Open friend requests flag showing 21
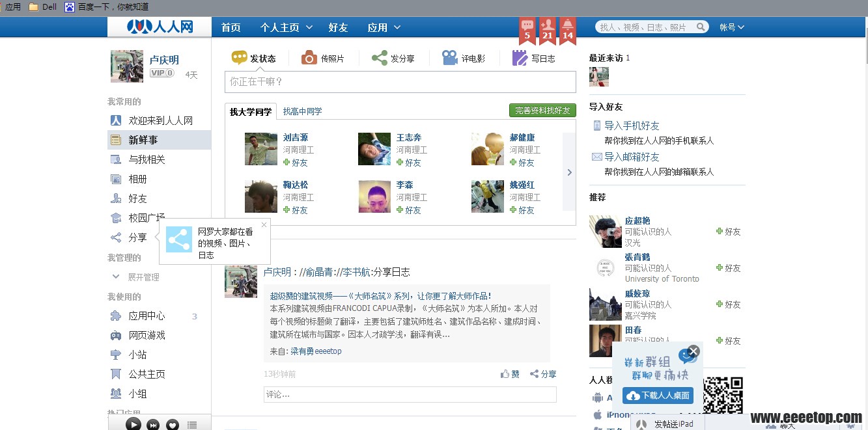 (x=548, y=31)
